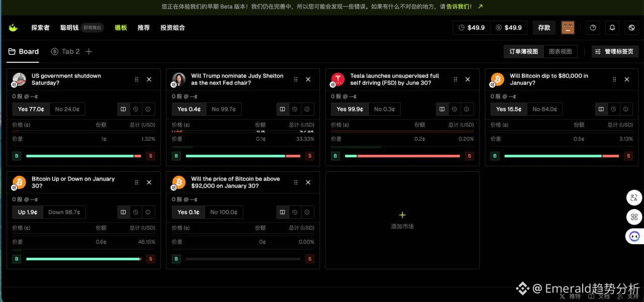Select No 24.0¢ on US shutdown

(x=67, y=109)
